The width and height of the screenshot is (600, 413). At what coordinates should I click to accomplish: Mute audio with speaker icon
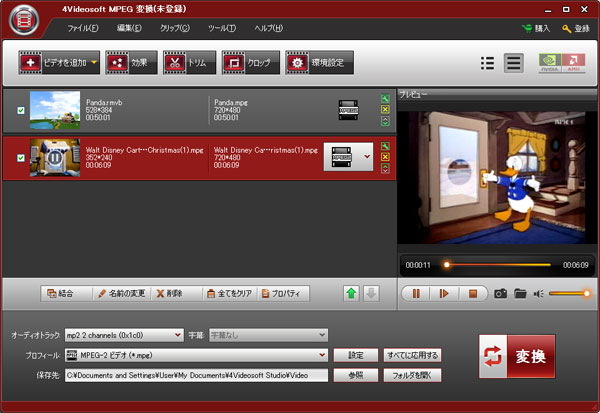coord(538,294)
